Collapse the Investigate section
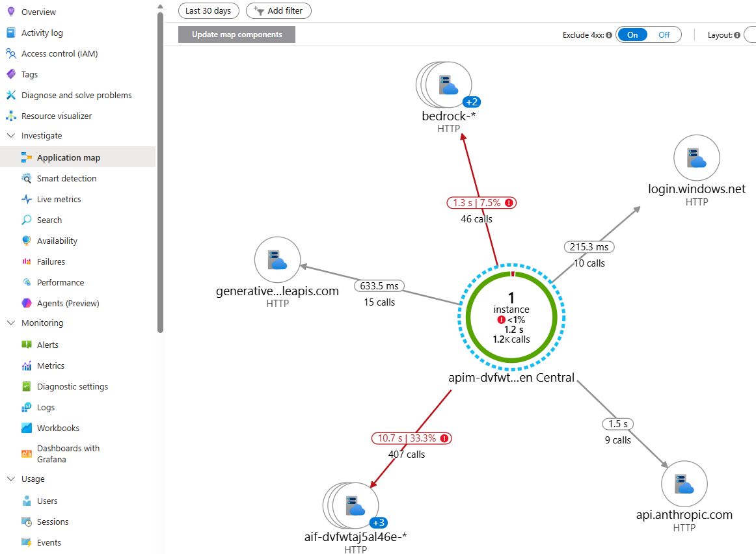Screen dimensions: 756x554 click(x=10, y=135)
